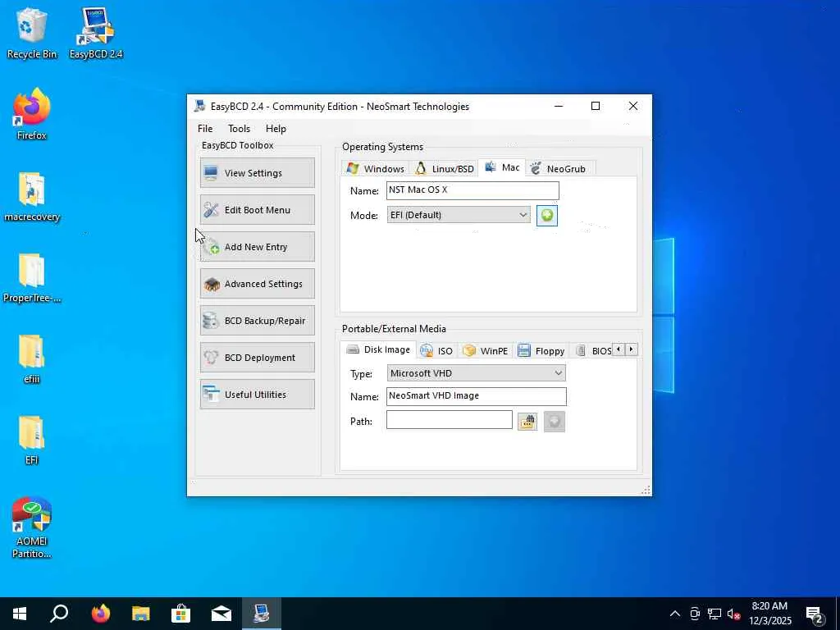
Task: Open Edit Boot Menu
Action: click(257, 210)
